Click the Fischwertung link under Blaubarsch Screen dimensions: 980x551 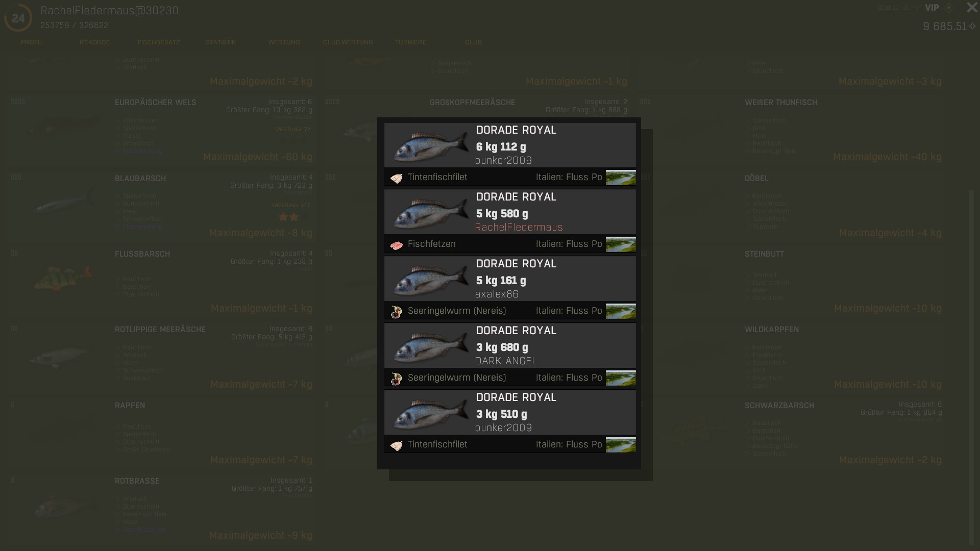(142, 227)
